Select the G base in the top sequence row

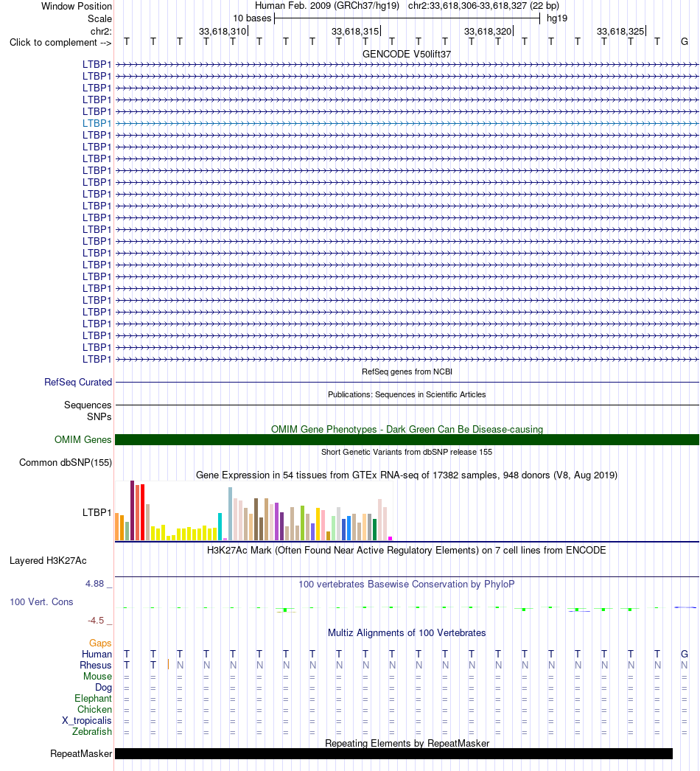pos(685,42)
